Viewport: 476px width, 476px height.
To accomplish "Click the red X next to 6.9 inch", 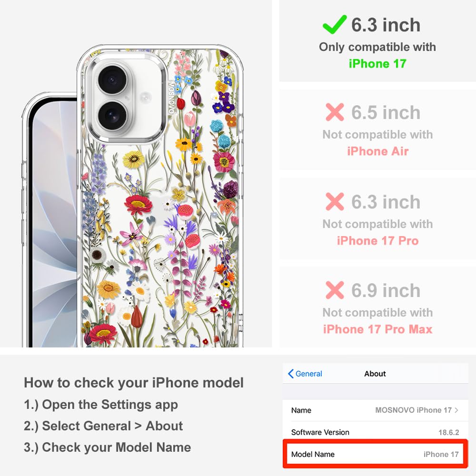I will pyautogui.click(x=335, y=290).
